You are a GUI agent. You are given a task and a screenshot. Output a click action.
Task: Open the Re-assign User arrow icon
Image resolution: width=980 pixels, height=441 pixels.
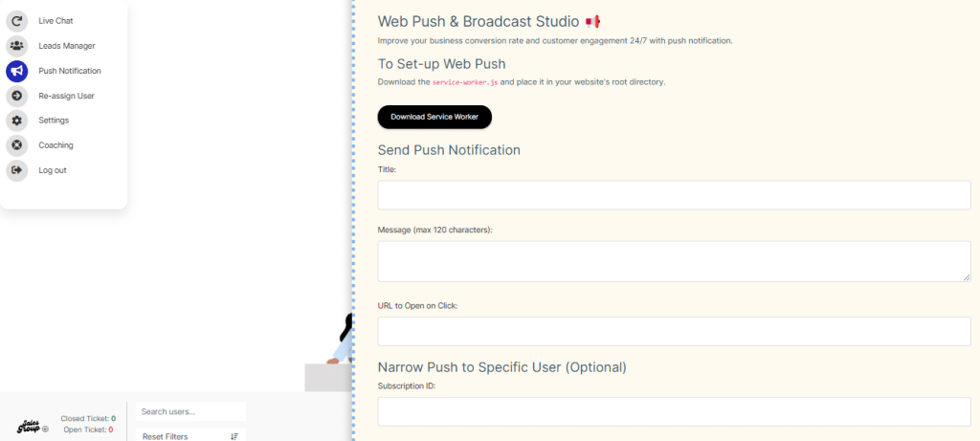[17, 96]
